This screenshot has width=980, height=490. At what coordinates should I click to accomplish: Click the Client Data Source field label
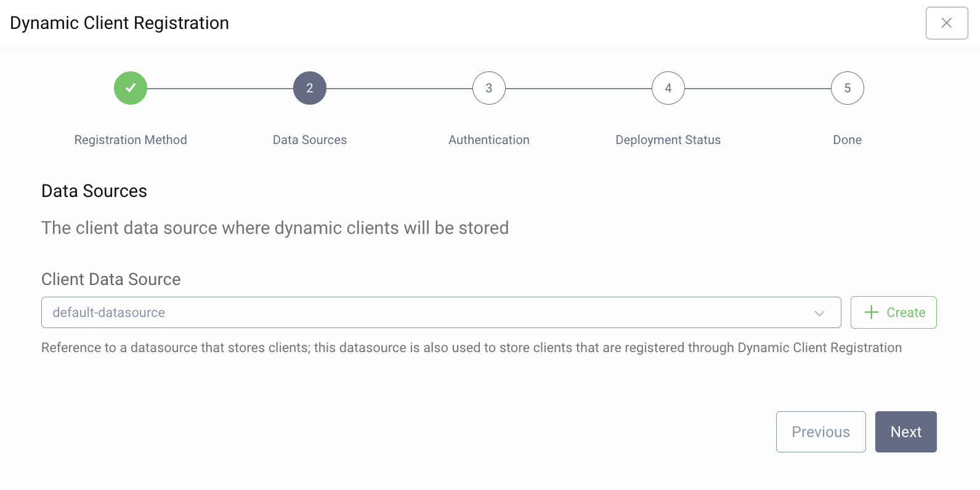point(111,279)
